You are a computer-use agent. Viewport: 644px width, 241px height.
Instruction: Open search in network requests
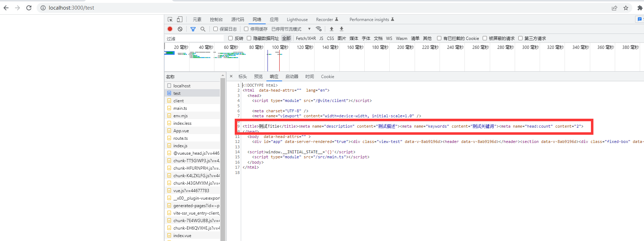click(x=203, y=29)
